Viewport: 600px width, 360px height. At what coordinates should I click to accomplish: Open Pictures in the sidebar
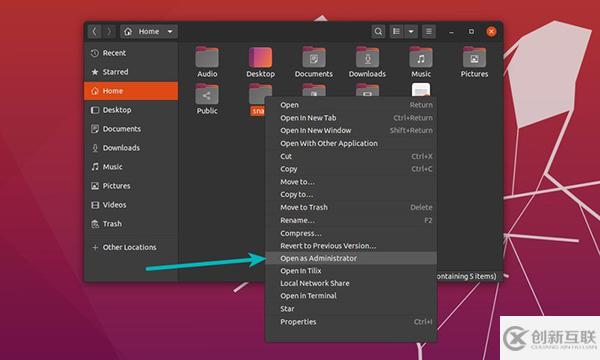coord(131,186)
